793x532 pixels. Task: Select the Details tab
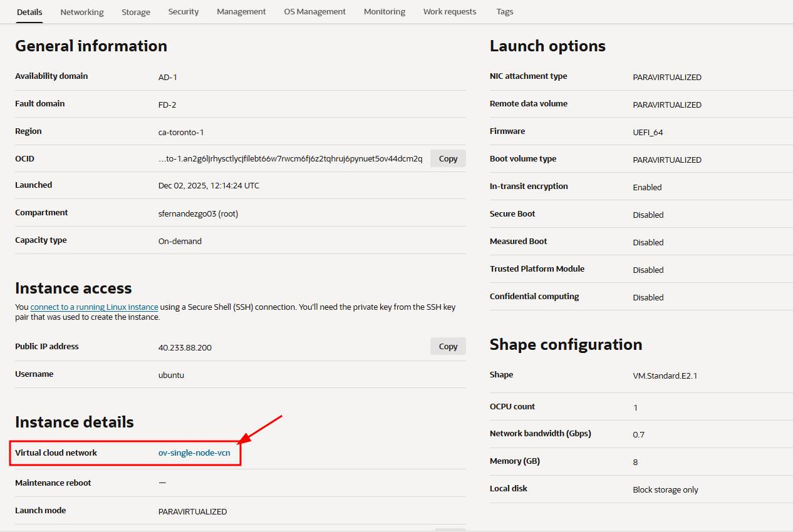pyautogui.click(x=29, y=12)
